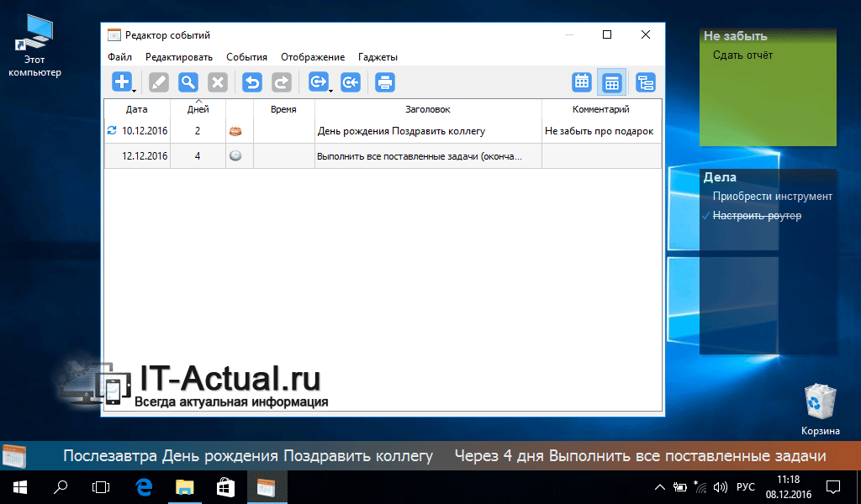The image size is (861, 504).
Task: Toggle the checkmark on Настроить роутер
Action: click(706, 216)
